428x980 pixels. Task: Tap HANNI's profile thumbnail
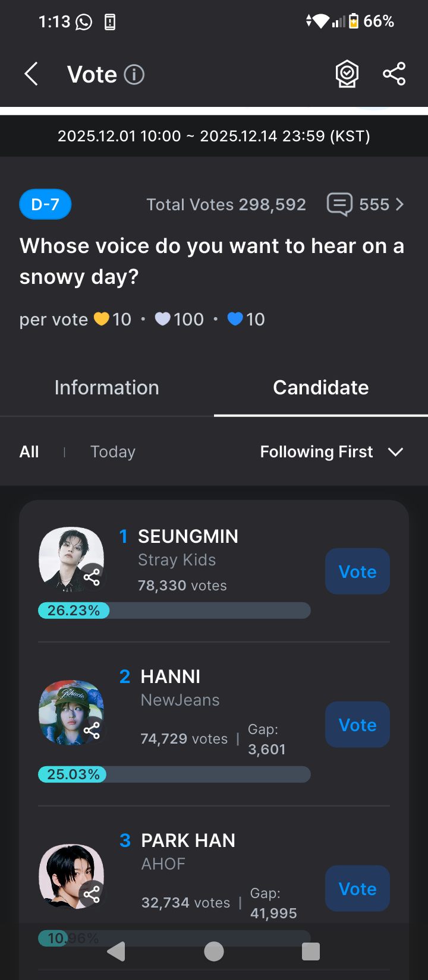pyautogui.click(x=67, y=710)
